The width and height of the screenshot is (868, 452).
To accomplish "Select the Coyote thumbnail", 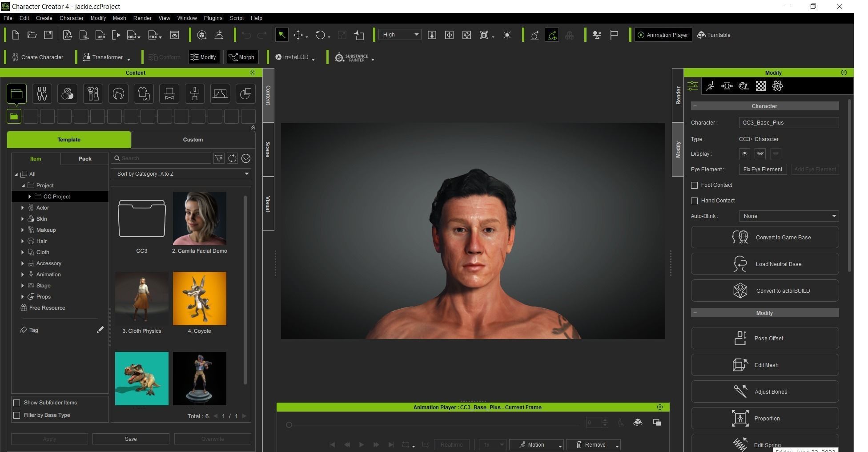I will tap(199, 299).
